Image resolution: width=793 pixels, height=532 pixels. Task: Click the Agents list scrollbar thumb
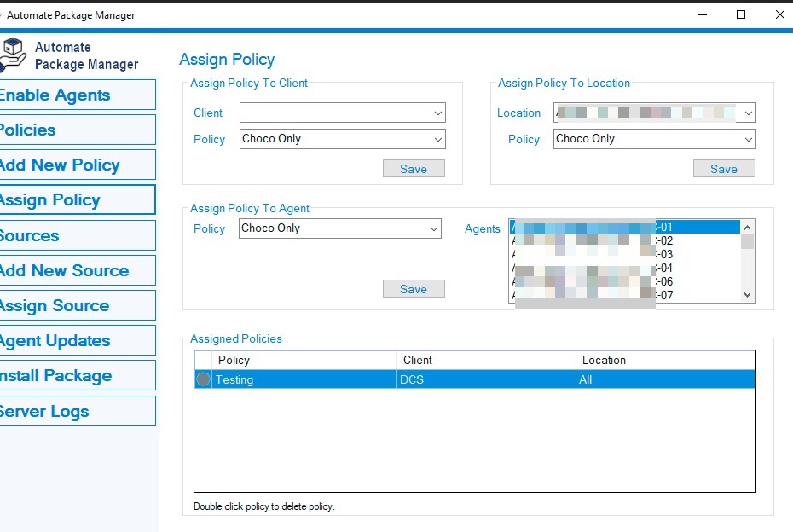click(x=748, y=242)
